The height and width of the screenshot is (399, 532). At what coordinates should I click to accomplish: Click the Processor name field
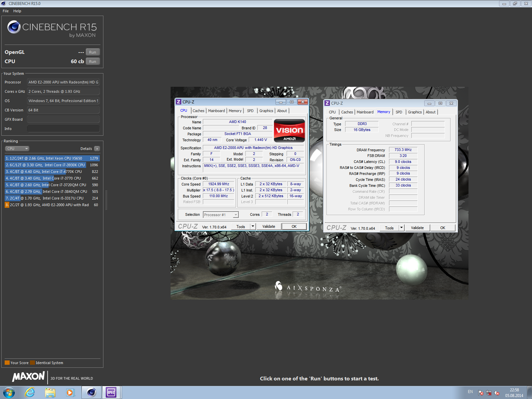coord(63,82)
